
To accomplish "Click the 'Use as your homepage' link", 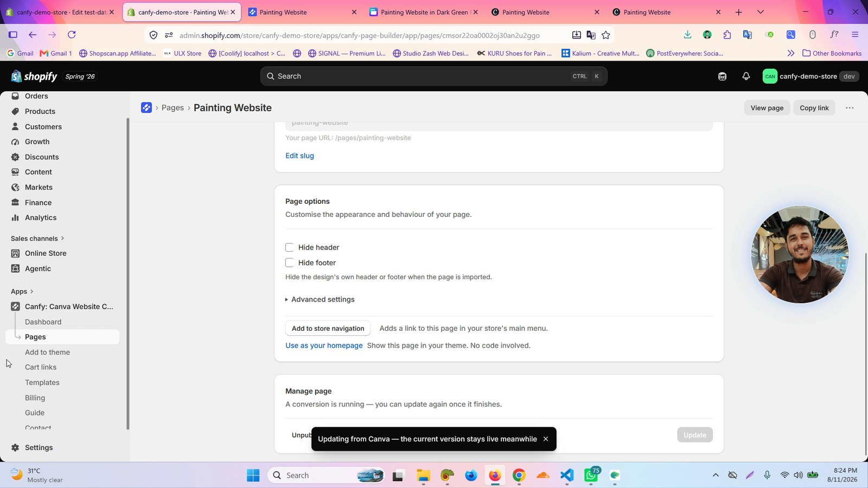I will coord(324,346).
